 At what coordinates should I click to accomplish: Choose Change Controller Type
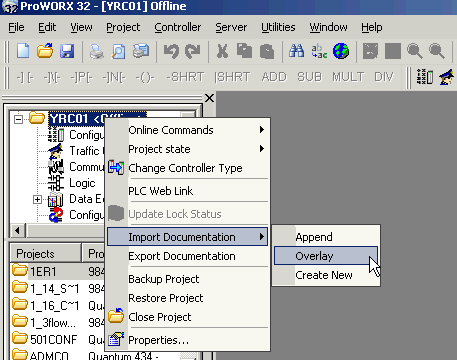187,168
